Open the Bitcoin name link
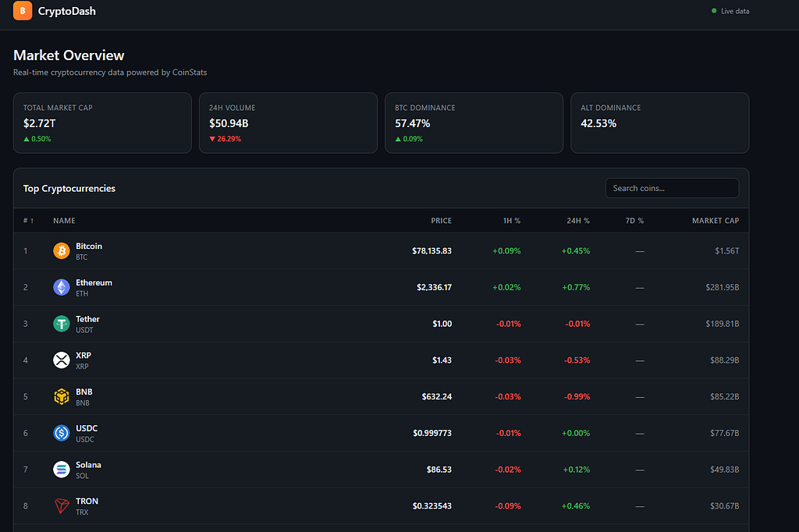 coord(89,246)
